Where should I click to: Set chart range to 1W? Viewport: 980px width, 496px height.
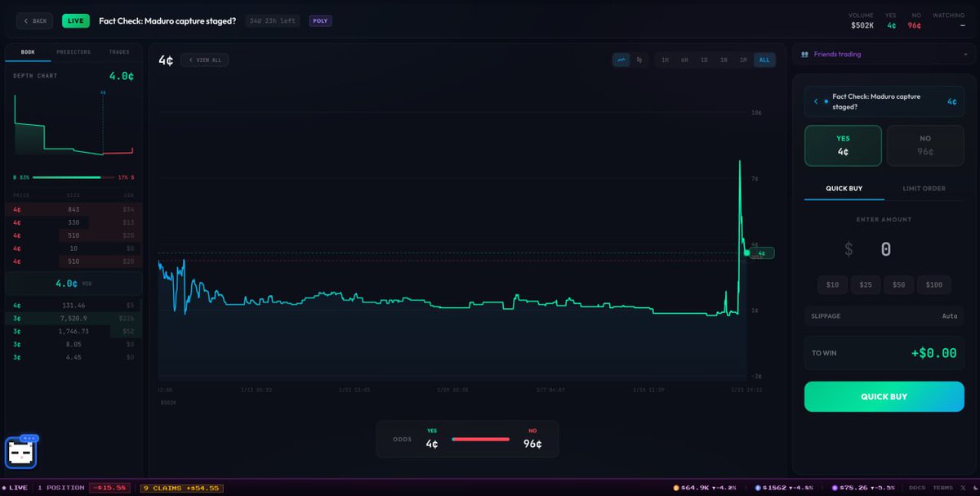[724, 60]
